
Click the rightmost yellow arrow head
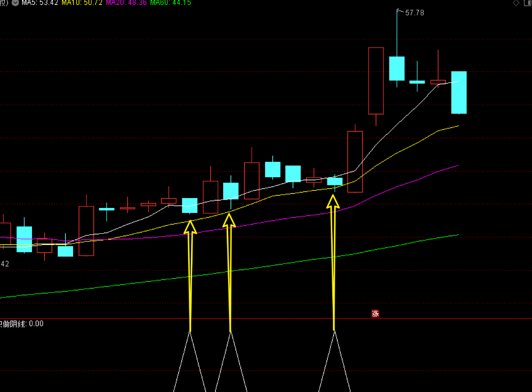point(333,201)
